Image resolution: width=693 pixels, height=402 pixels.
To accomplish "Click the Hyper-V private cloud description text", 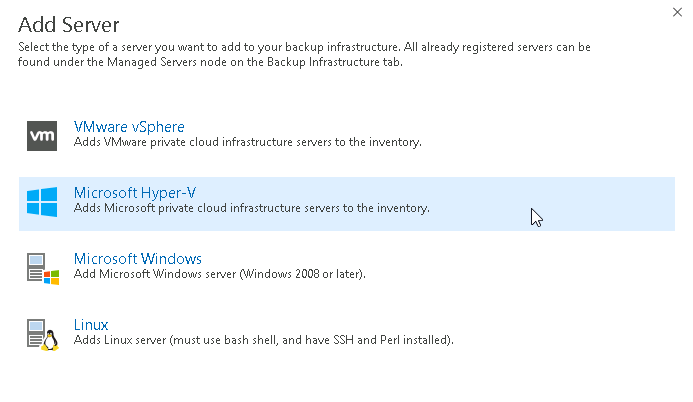I will 251,209.
